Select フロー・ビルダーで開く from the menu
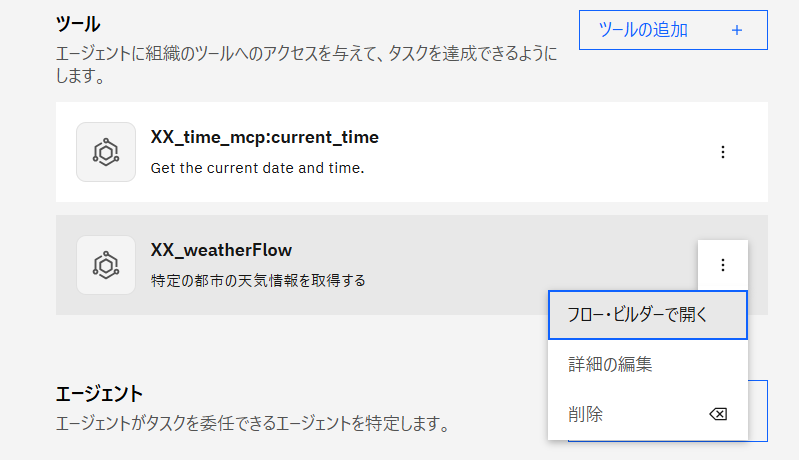The image size is (799, 460). coord(647,315)
